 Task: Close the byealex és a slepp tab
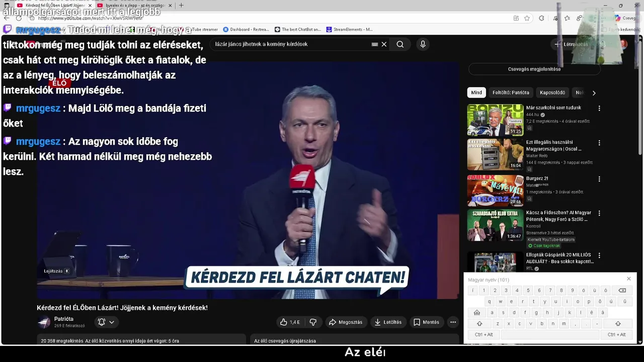coord(170,6)
